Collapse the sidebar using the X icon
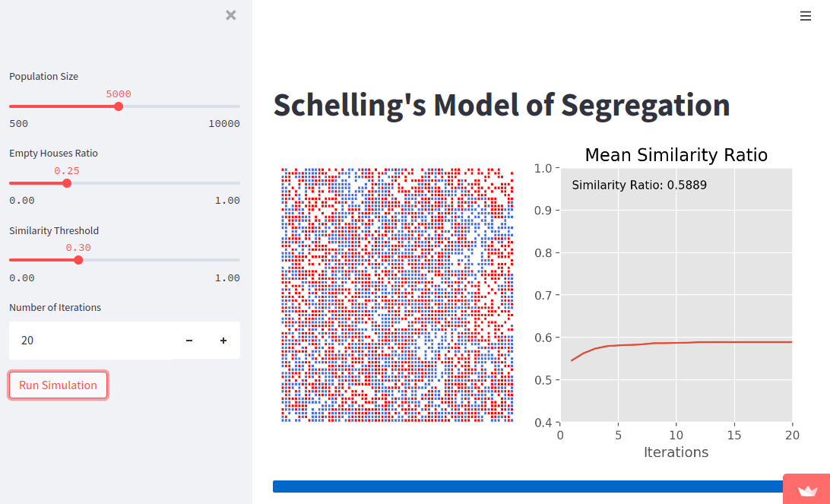This screenshot has width=830, height=504. point(230,14)
